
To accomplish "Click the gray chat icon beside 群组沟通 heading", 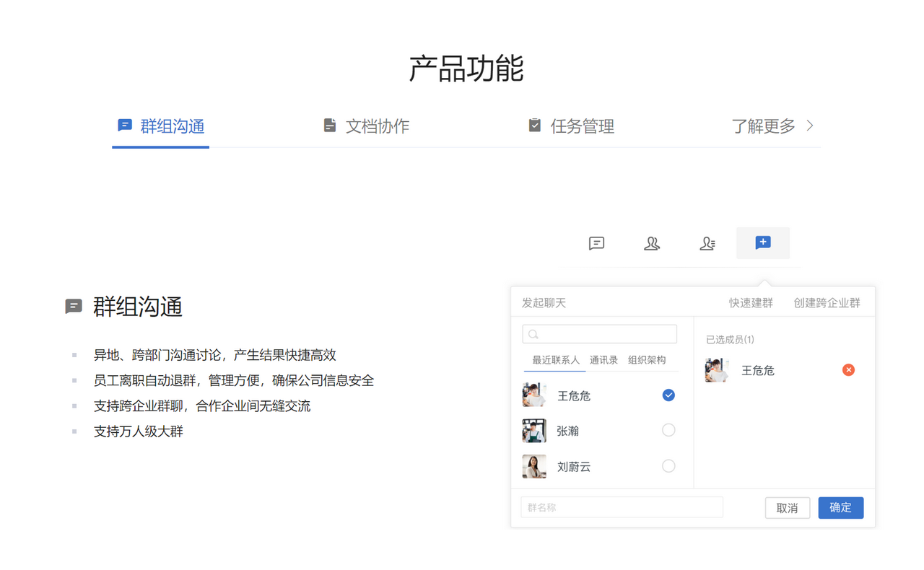I will point(74,307).
